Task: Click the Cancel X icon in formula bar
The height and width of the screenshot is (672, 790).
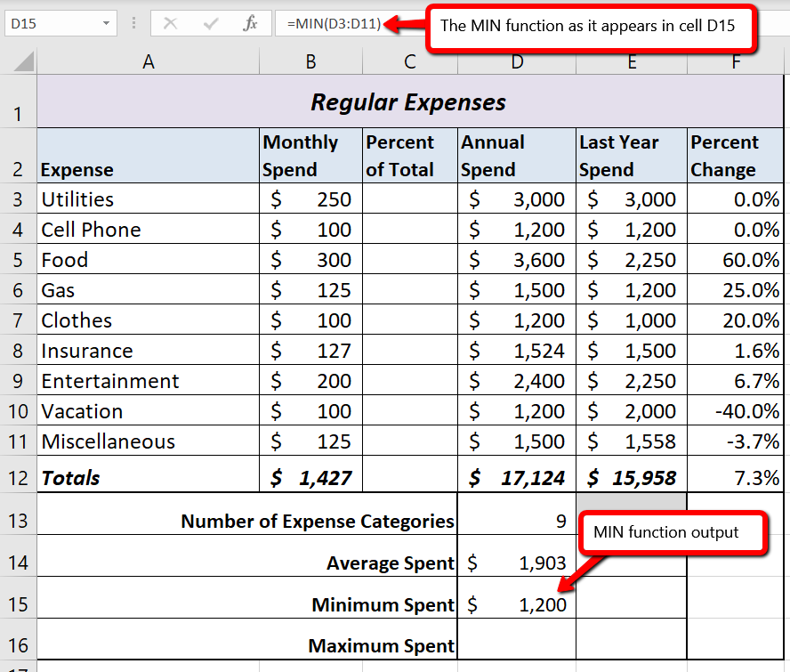Action: tap(170, 24)
